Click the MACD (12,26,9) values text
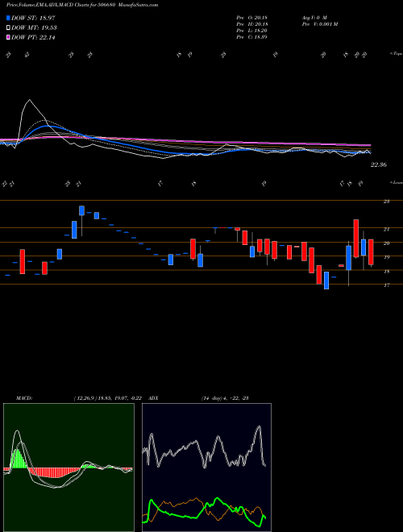Screen dimensions: 403x532 [x=110, y=398]
